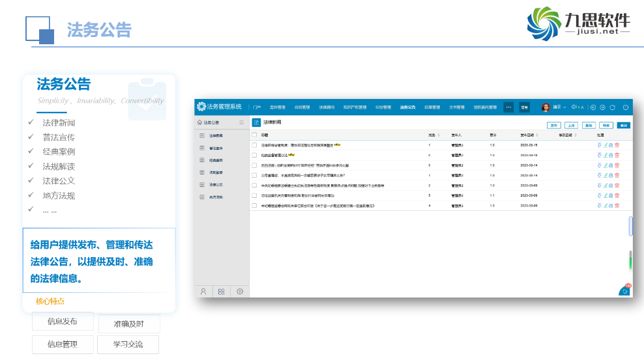Viewport: 644px width, 360px height.
Task: Open the grid apps icon at sidebar bottom
Action: (222, 292)
